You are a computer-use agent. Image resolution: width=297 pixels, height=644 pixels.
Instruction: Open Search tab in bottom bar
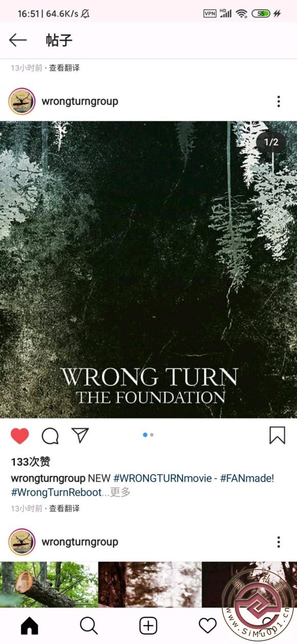point(89,626)
